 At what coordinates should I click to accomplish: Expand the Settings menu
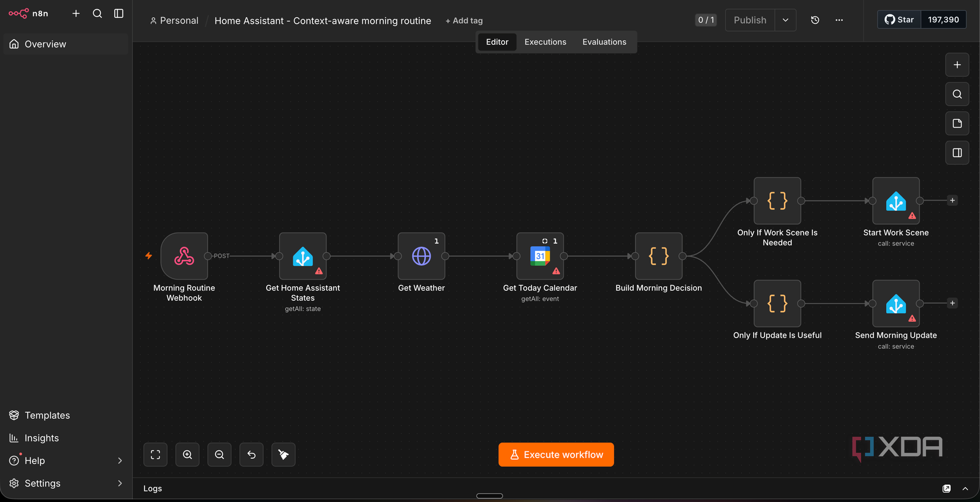tap(65, 483)
